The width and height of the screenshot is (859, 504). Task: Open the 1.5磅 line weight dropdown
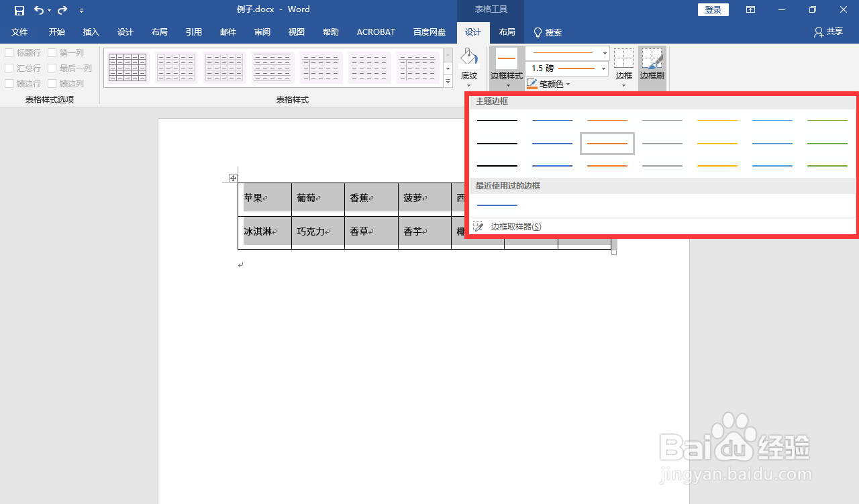pyautogui.click(x=602, y=68)
